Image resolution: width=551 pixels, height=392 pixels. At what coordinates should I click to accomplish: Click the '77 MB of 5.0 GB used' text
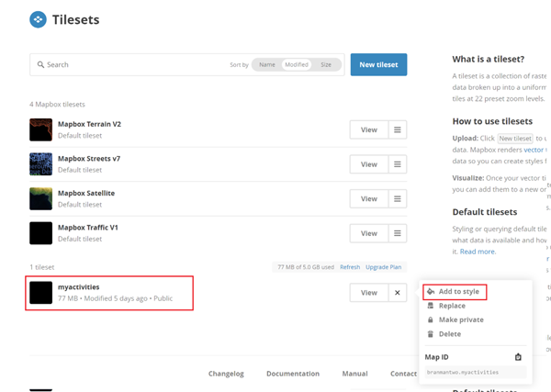[306, 267]
